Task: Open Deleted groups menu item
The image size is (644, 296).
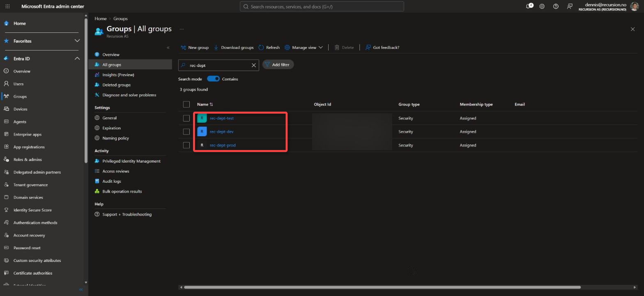Action: pyautogui.click(x=116, y=85)
